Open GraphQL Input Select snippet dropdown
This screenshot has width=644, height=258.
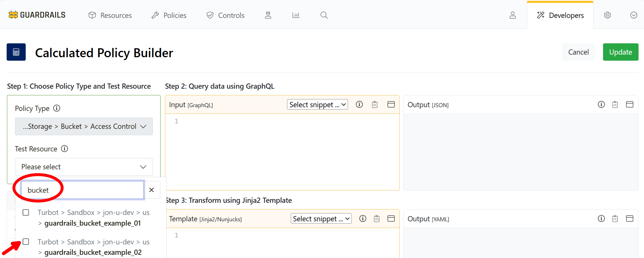(317, 104)
